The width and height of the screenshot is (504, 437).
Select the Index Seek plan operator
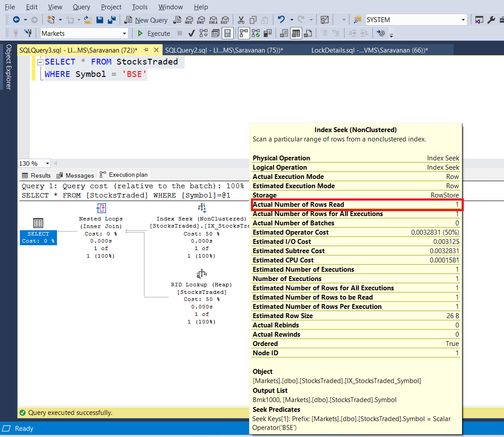point(202,208)
